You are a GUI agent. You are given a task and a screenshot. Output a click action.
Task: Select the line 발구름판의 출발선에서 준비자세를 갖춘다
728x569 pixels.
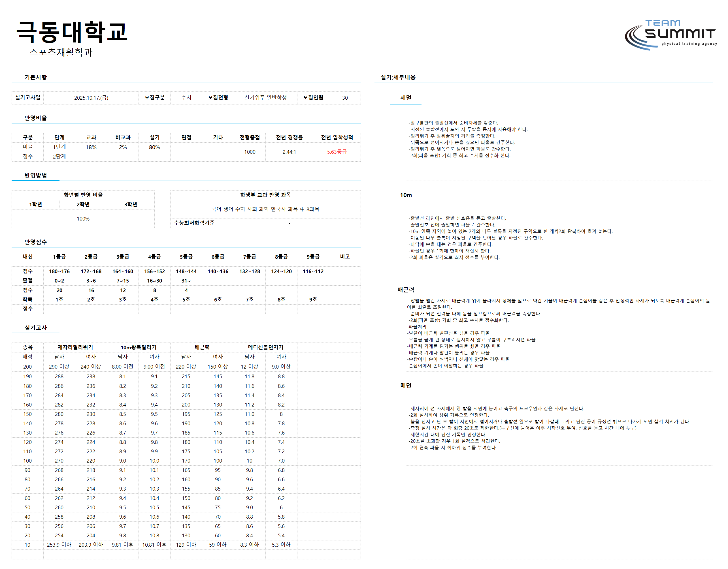pos(453,123)
